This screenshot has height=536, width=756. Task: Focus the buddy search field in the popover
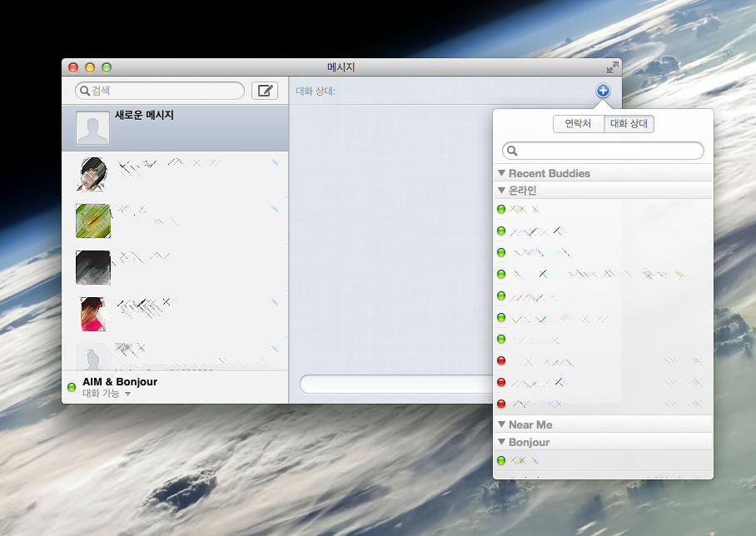coord(609,151)
